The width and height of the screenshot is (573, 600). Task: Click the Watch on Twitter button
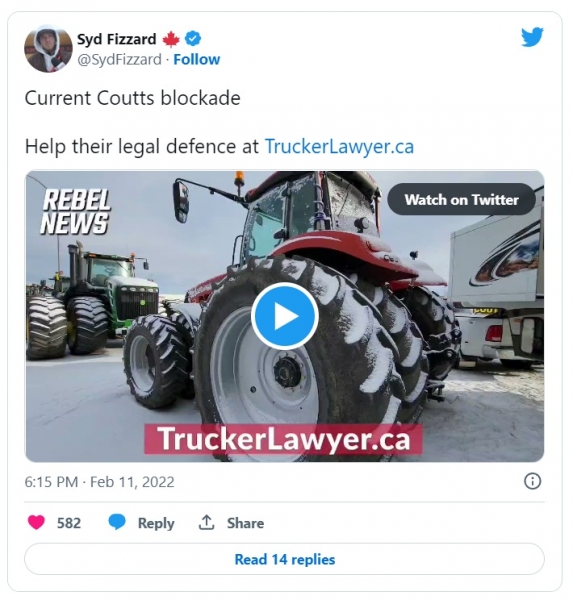pos(461,199)
